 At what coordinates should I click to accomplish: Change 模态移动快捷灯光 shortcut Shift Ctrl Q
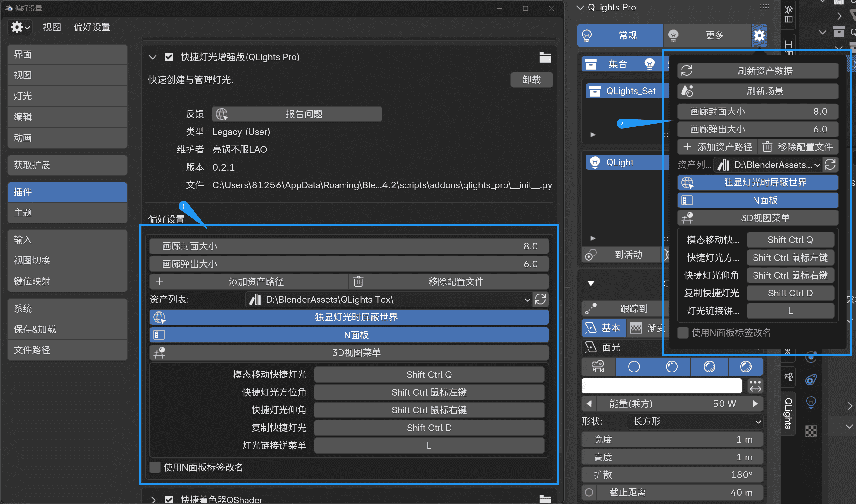[429, 375]
